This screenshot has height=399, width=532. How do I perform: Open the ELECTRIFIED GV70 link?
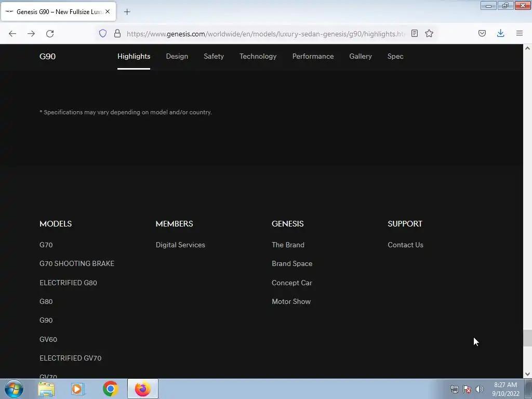click(70, 358)
